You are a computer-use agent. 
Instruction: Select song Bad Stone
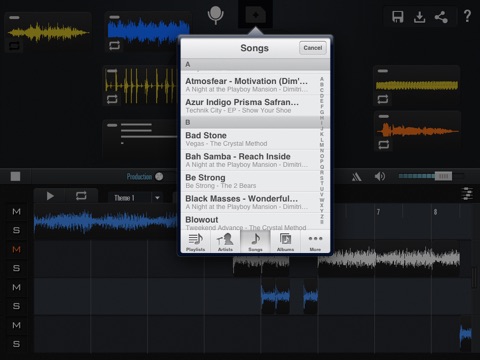point(250,139)
